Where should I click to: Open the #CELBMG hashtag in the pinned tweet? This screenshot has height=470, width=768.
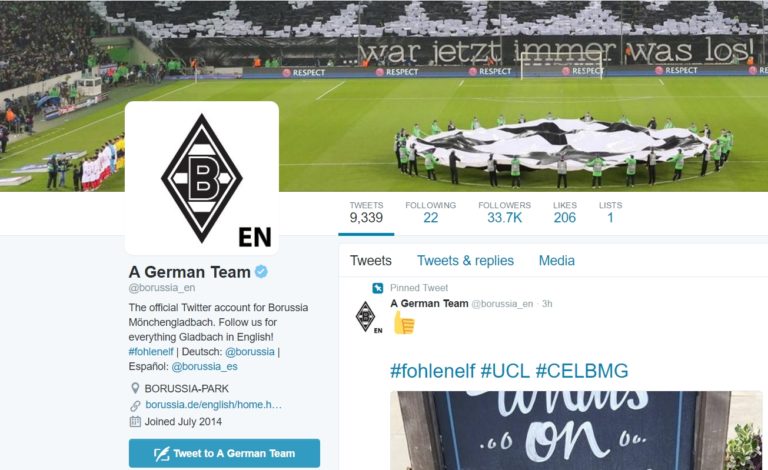(582, 371)
